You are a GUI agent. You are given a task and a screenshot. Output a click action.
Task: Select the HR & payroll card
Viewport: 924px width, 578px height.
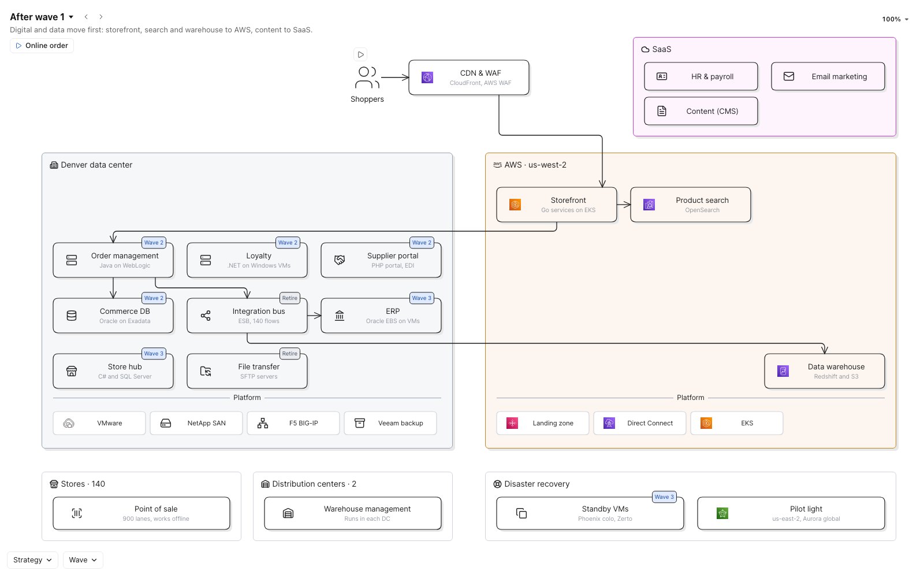[701, 76]
